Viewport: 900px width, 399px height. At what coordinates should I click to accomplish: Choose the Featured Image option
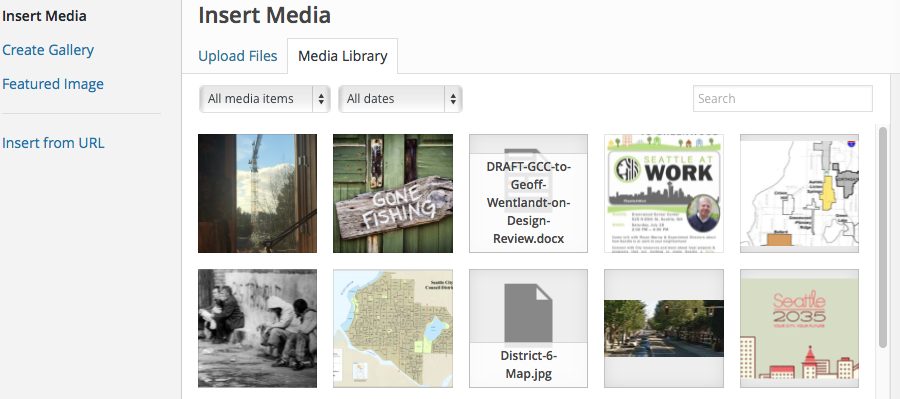[53, 84]
